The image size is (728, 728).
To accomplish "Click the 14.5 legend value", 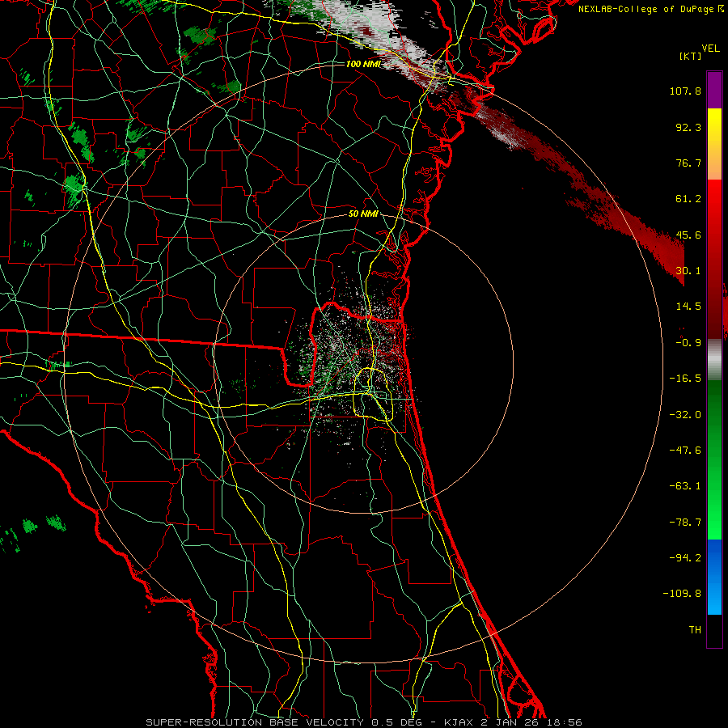I will point(688,307).
